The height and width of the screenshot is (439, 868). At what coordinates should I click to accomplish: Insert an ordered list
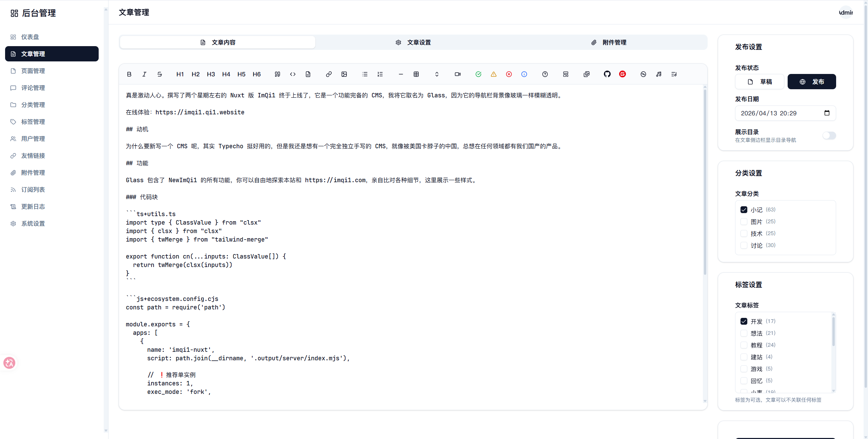380,74
